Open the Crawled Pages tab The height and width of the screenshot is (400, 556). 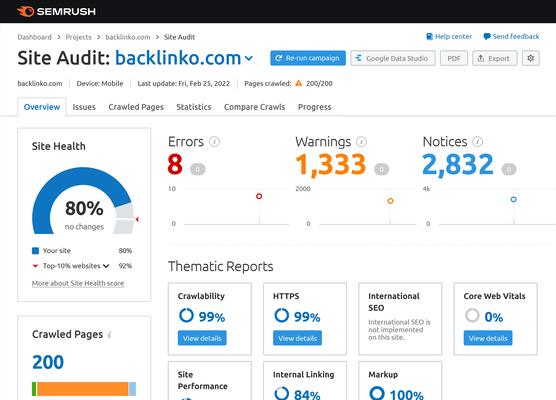[136, 107]
